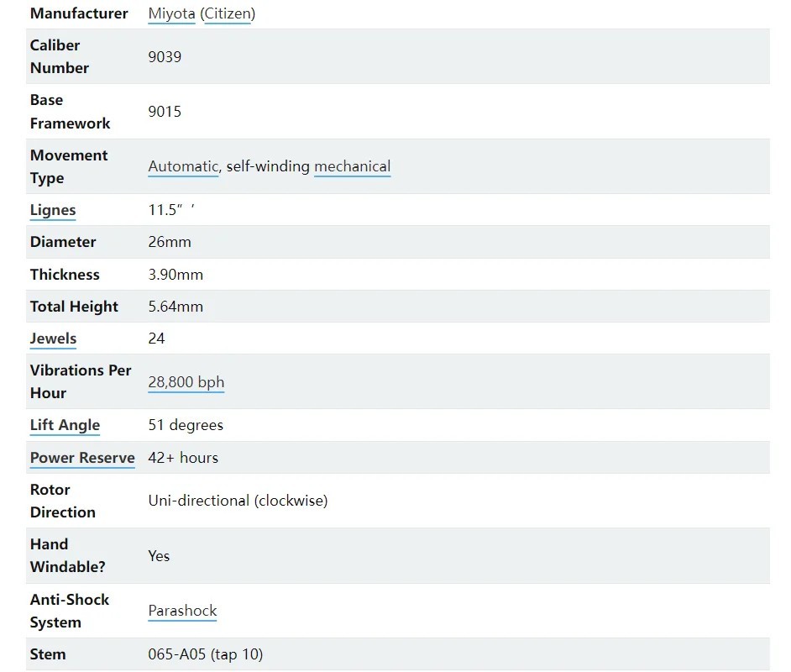Open the Jewels glossary link
This screenshot has width=791, height=672.
(53, 339)
